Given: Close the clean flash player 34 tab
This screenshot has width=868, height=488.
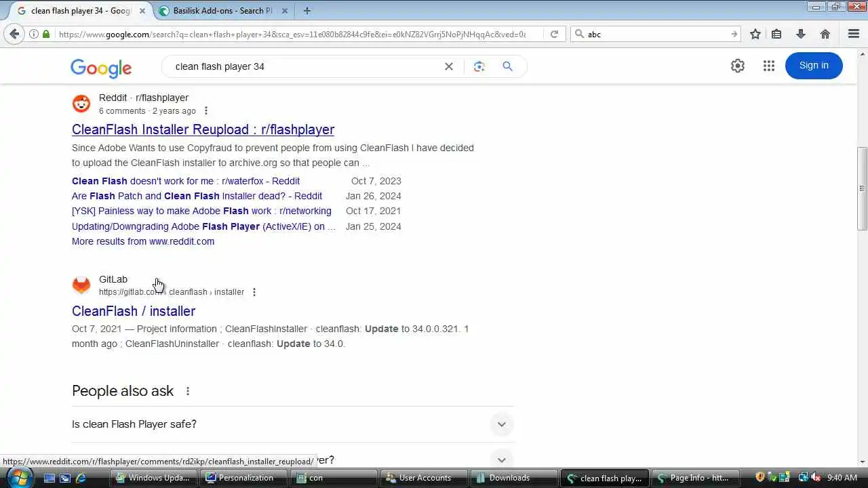Looking at the screenshot, I should pyautogui.click(x=142, y=11).
